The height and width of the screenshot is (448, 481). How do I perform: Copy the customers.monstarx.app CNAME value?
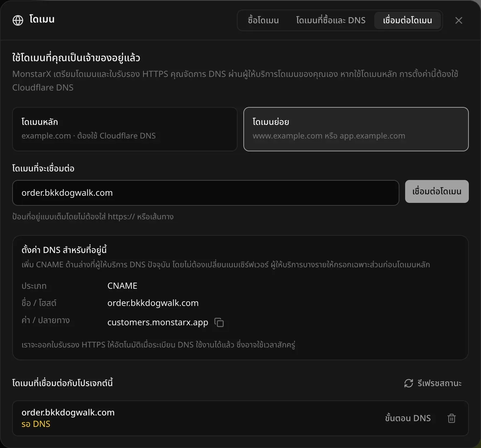point(219,322)
